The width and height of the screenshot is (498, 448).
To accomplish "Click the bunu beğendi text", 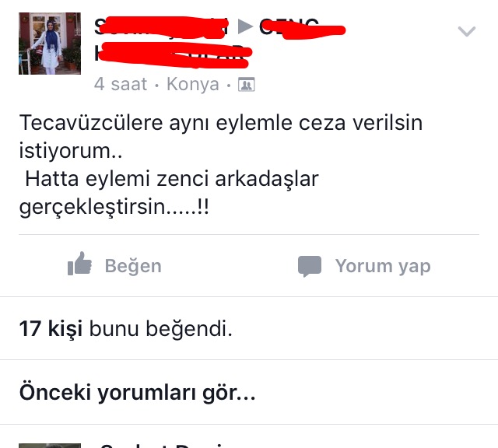I will coord(161,328).
